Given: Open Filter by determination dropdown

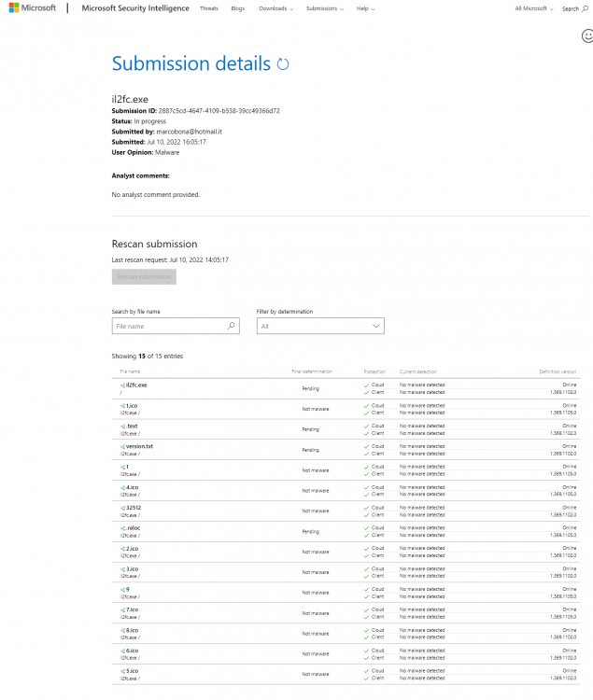Looking at the screenshot, I should coord(320,326).
